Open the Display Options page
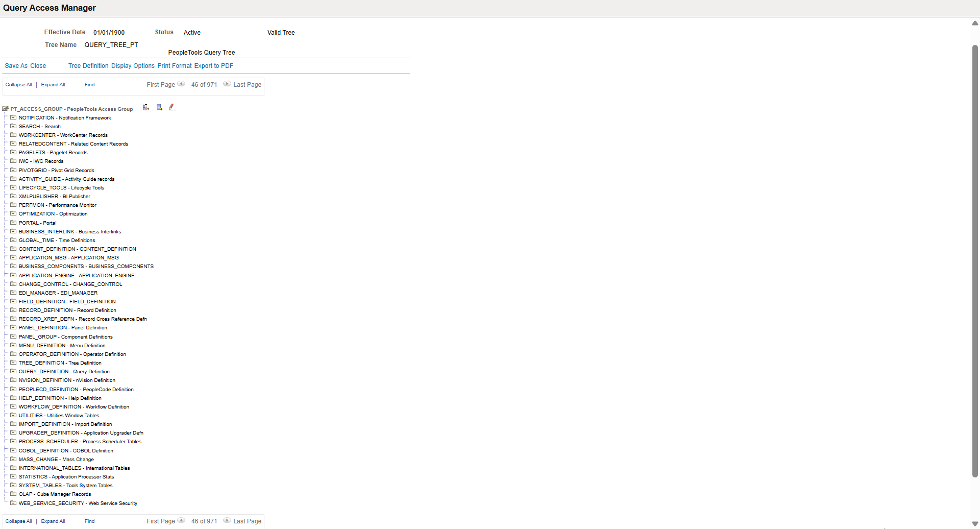Screen dimensions: 980x529 133,65
